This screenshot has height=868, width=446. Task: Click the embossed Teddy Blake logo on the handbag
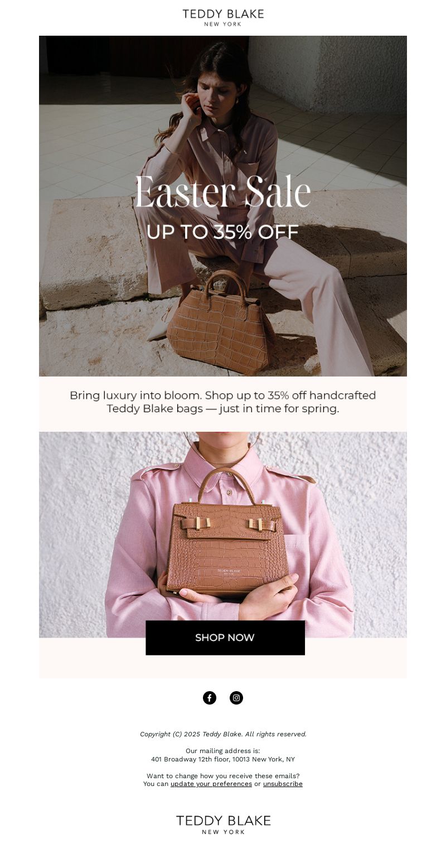(229, 572)
